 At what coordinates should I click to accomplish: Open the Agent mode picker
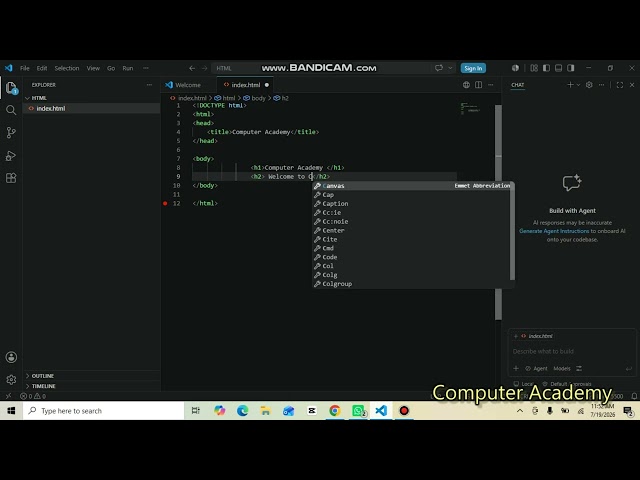pyautogui.click(x=536, y=369)
